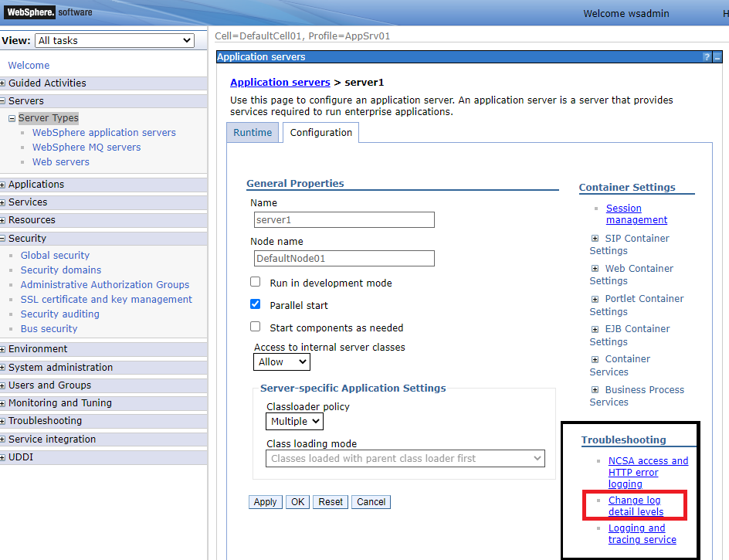Screen dimensions: 729x560
Task: Expand Applications navigation section
Action: [3, 185]
